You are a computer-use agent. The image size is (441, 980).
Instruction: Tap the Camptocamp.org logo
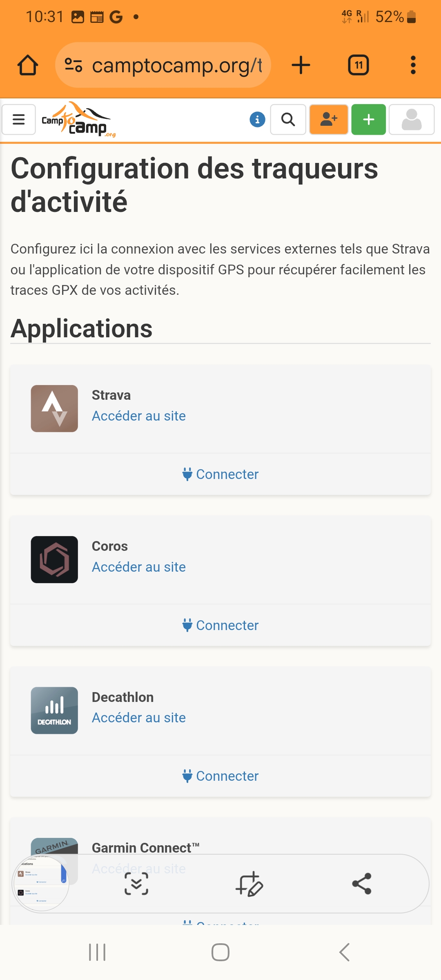point(78,120)
